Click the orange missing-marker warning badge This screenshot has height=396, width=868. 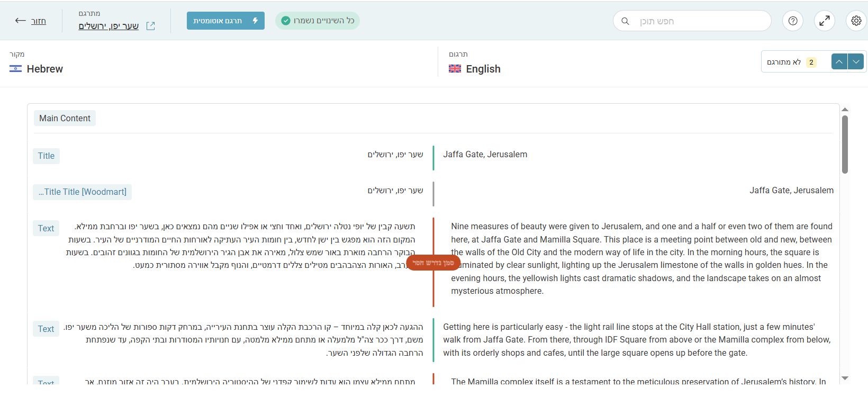click(433, 263)
